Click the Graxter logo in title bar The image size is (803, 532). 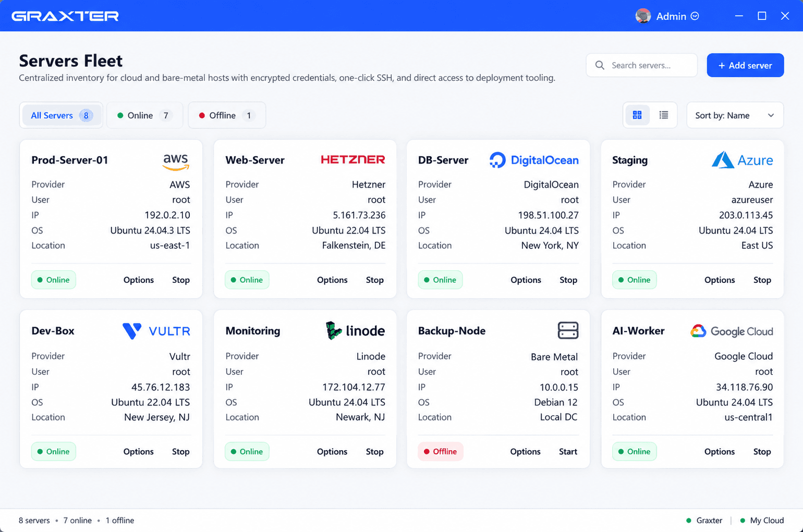click(x=65, y=16)
